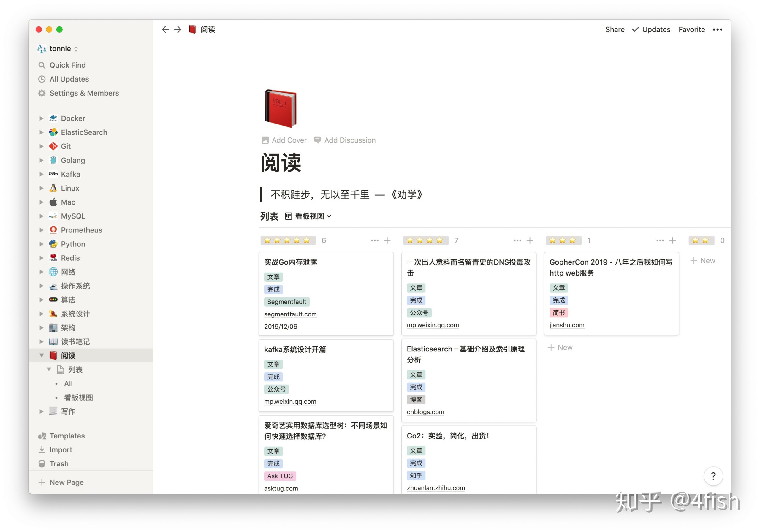Collapse the 阅读 page tree

click(41, 356)
